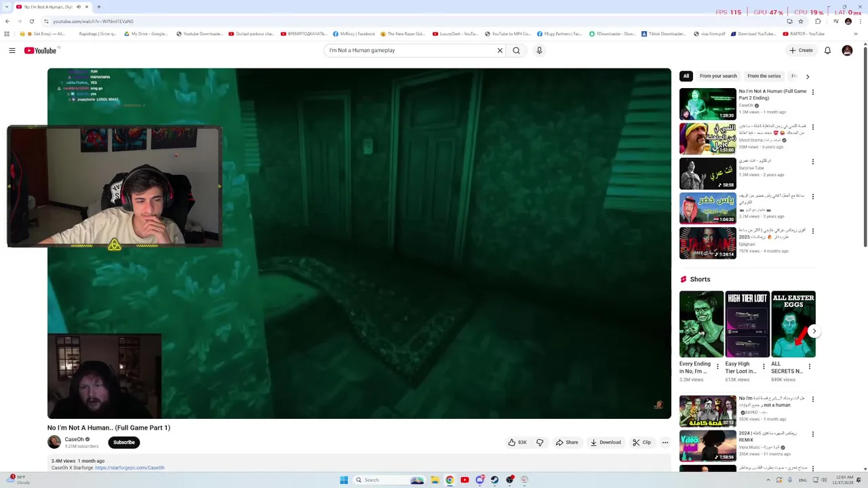Open options for 'Every Ending' short
Image resolution: width=868 pixels, height=488 pixels.
[x=717, y=367]
